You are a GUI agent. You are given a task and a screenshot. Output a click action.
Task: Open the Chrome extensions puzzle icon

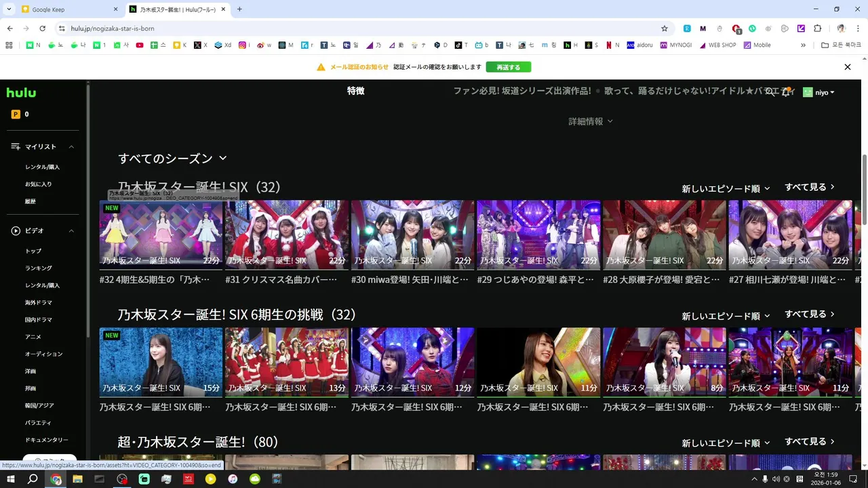pos(817,28)
